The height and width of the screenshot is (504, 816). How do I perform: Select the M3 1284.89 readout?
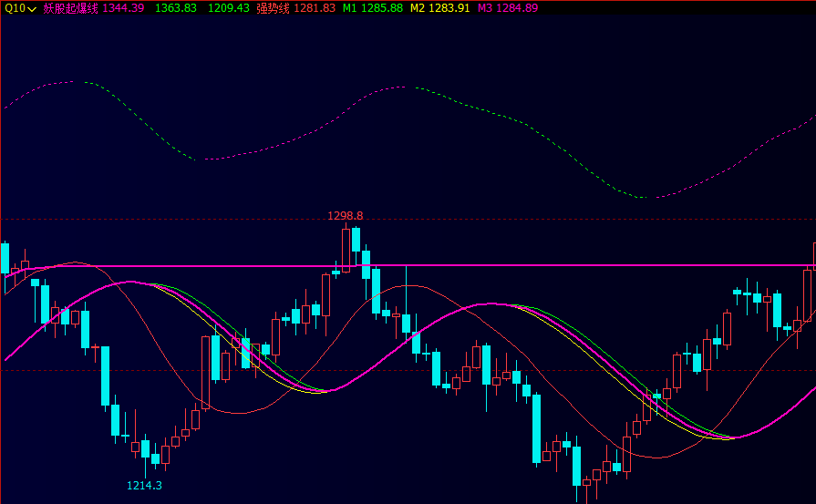pyautogui.click(x=508, y=8)
